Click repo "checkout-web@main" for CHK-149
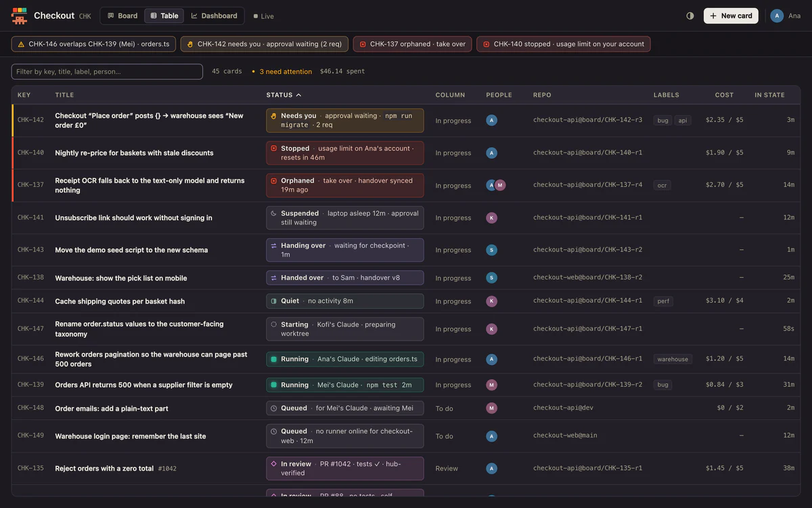 (x=565, y=436)
